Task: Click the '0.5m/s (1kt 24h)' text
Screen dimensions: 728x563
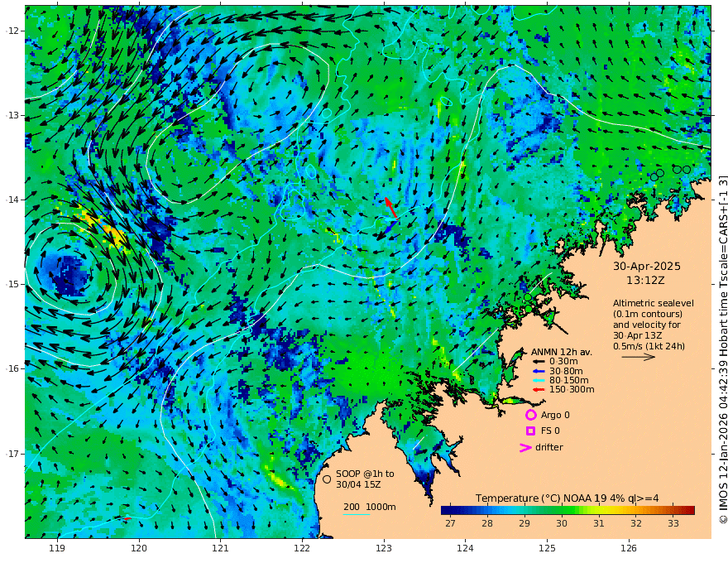Action: (649, 346)
